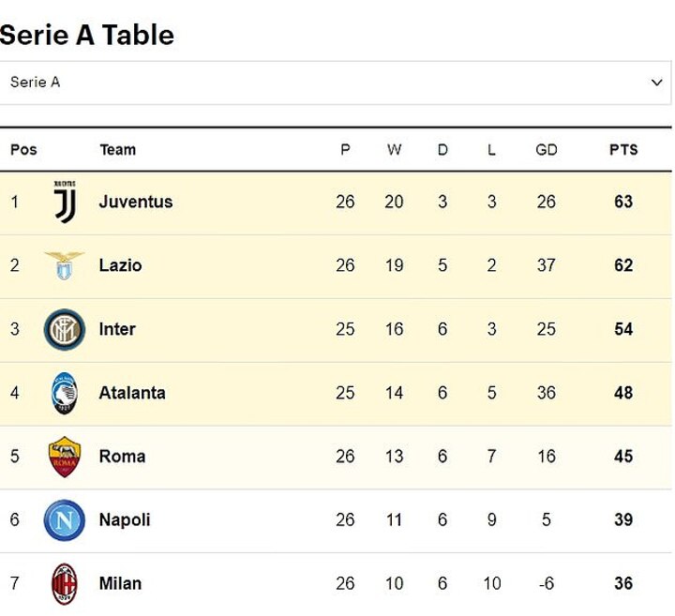
Task: Click the Roma club crest icon
Action: (x=65, y=457)
